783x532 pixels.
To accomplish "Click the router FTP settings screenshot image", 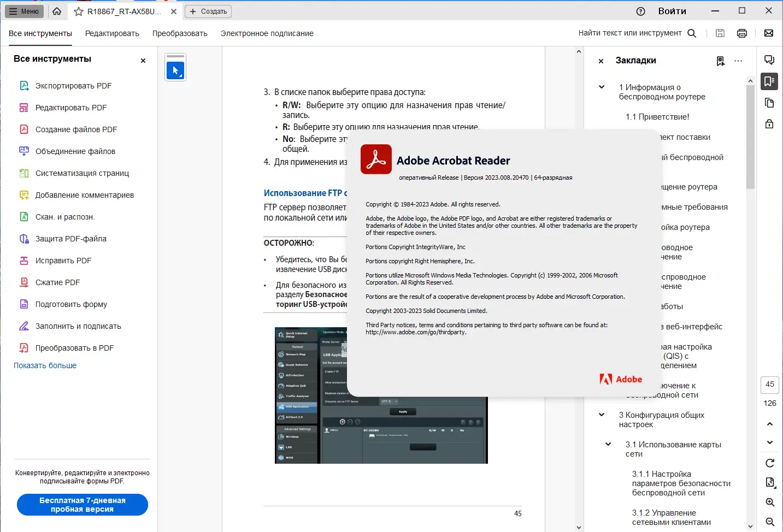I will [x=381, y=395].
